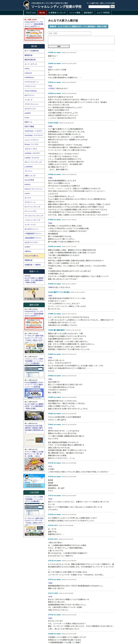Open the 関連記事 業務停止命令 link
Image resolution: width=138 pixels, height=644 pixels.
coord(78,27)
